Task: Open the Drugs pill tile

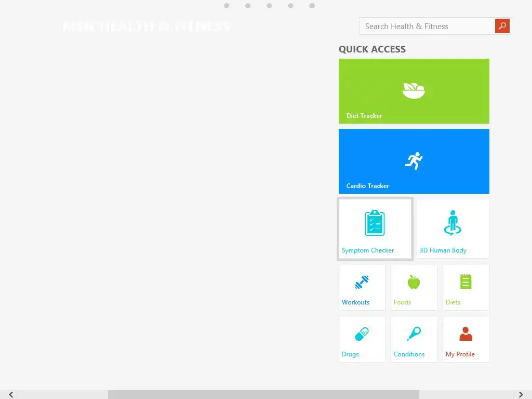Action: click(362, 339)
